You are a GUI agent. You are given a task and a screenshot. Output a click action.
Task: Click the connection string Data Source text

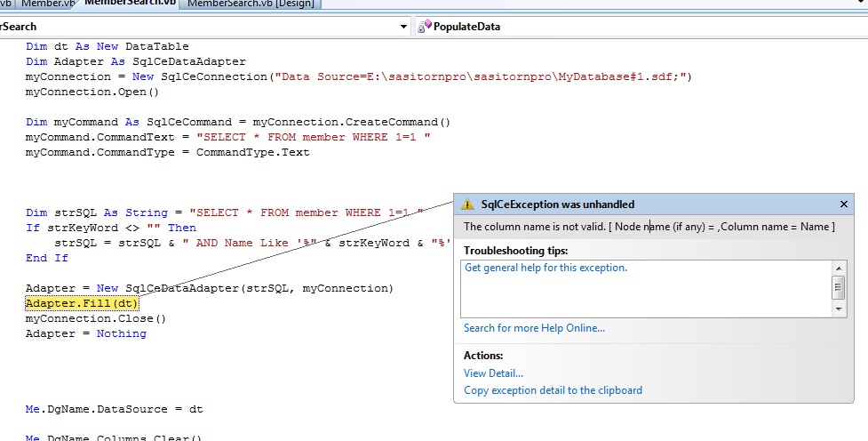pos(481,76)
